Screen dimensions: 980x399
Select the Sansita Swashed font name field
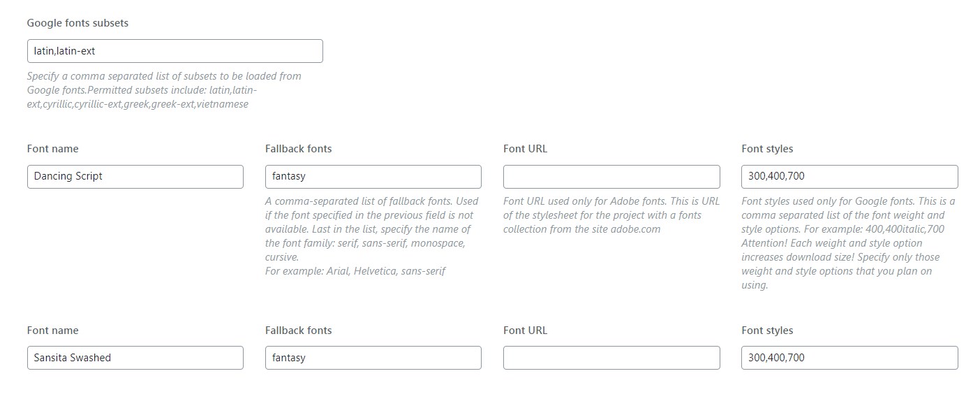coord(135,358)
